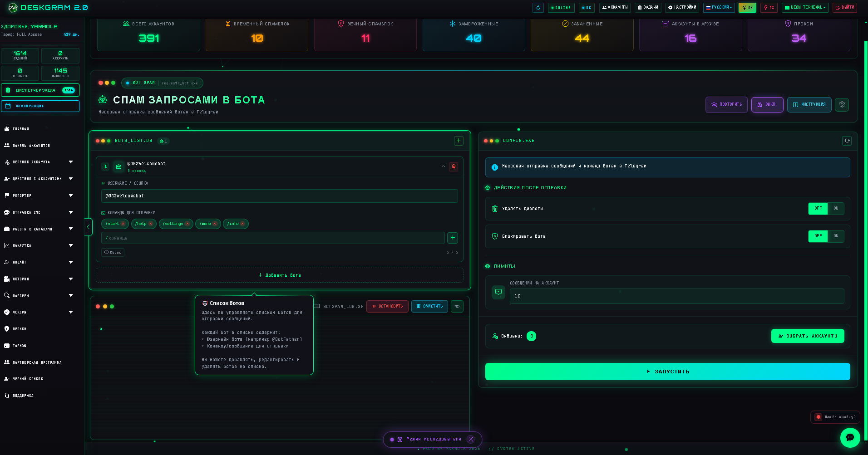868x455 pixels.
Task: Click plus button beside /команда field
Action: click(453, 238)
